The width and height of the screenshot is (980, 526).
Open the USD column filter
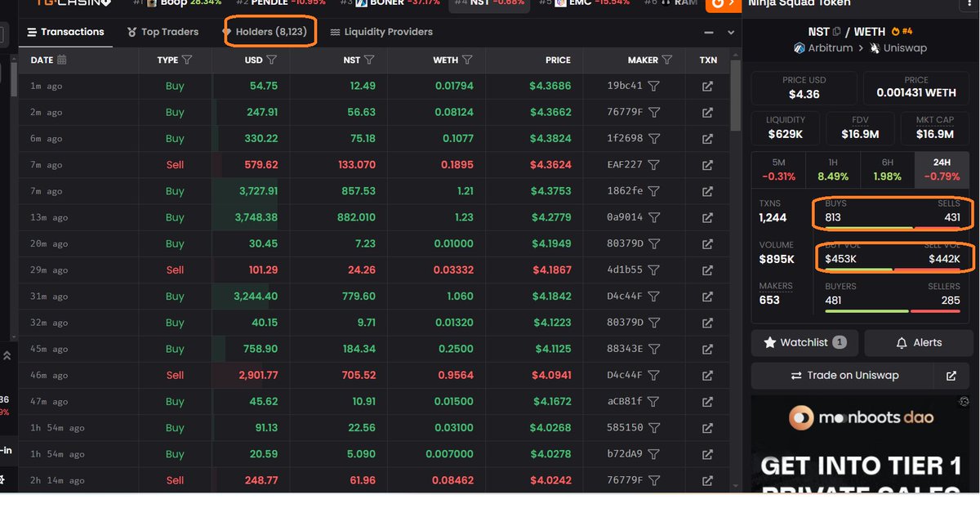tap(272, 60)
